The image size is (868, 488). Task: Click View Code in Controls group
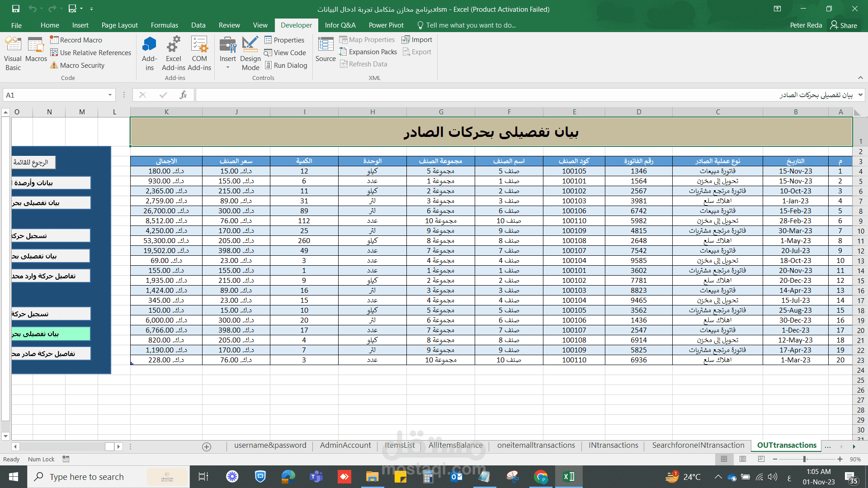pyautogui.click(x=285, y=53)
